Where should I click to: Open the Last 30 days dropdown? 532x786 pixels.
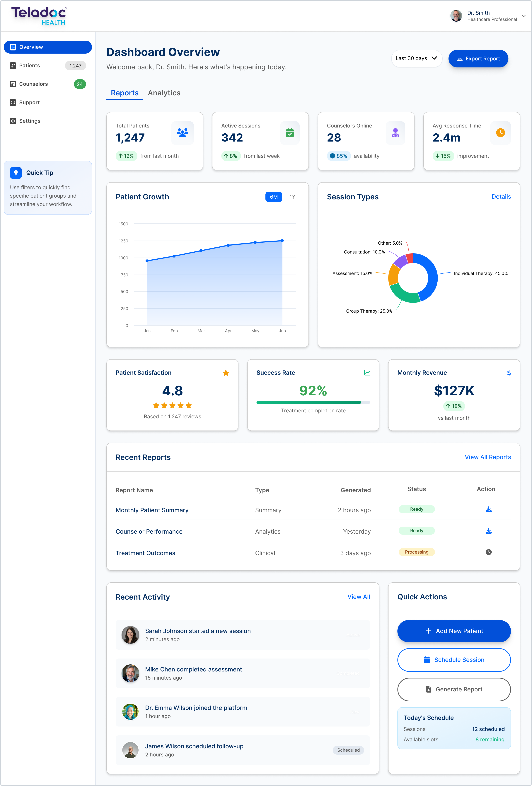click(417, 58)
